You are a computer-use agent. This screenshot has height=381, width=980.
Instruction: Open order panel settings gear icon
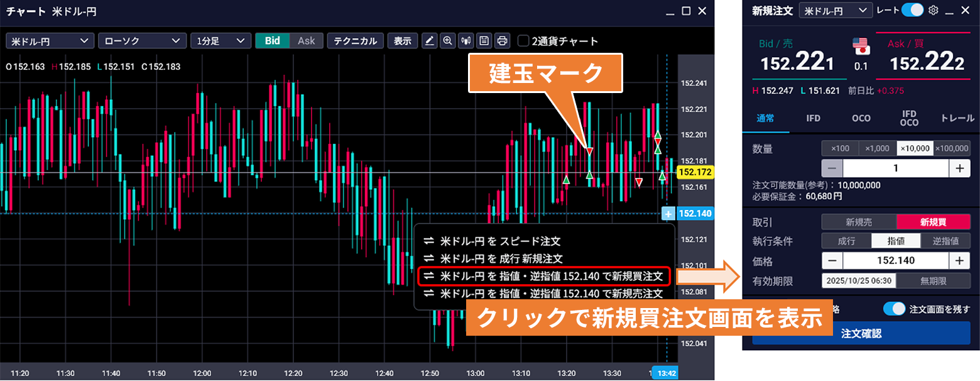click(x=934, y=10)
